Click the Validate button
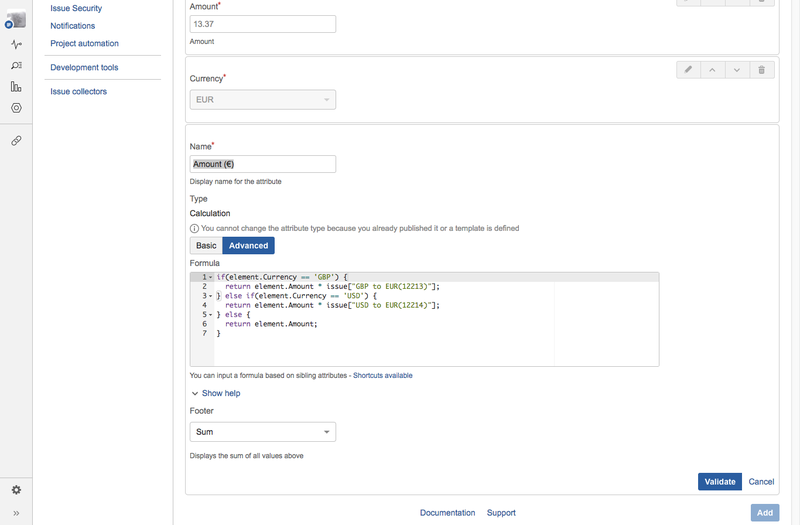The height and width of the screenshot is (525, 800). pyautogui.click(x=719, y=482)
